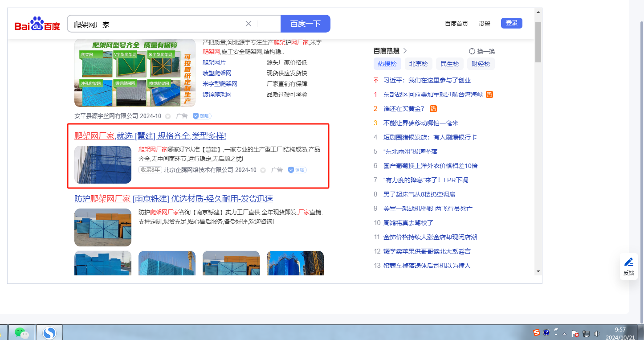Open WeChat from the taskbar
Image resolution: width=644 pixels, height=340 pixels.
(x=22, y=332)
